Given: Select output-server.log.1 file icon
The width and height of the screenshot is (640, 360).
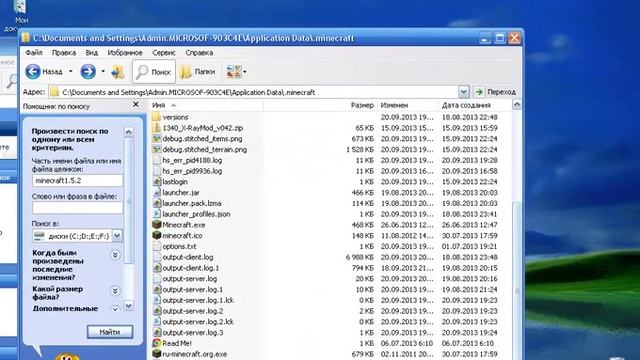Looking at the screenshot, I should (156, 289).
